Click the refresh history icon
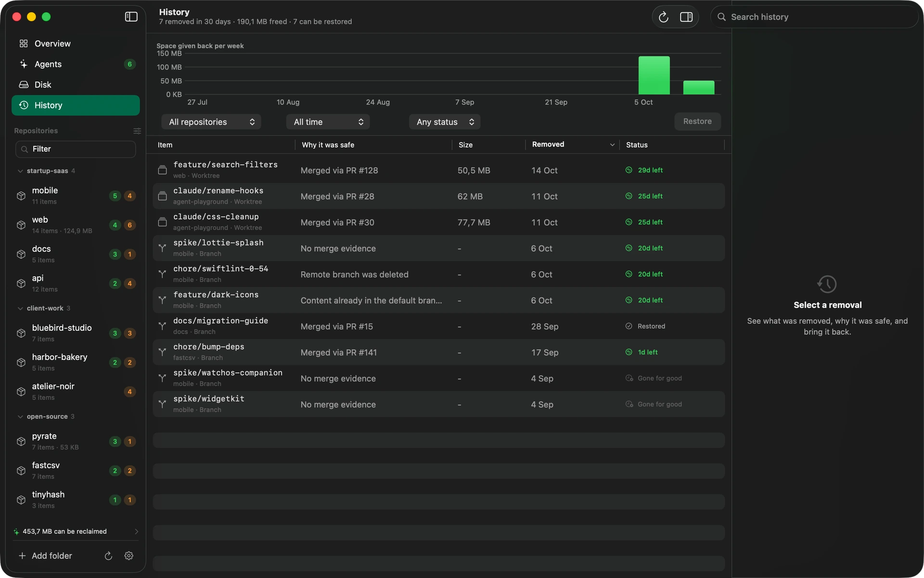This screenshot has width=924, height=578. 664,17
